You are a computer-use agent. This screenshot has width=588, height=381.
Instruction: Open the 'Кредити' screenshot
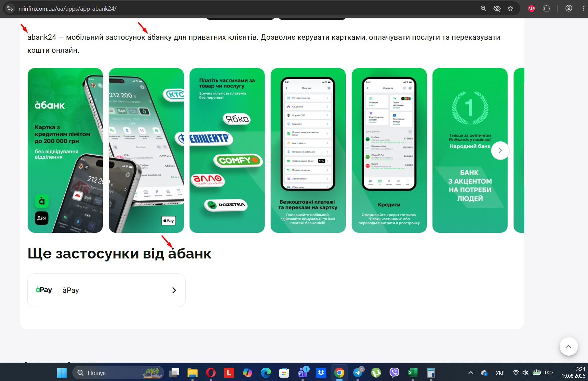389,150
